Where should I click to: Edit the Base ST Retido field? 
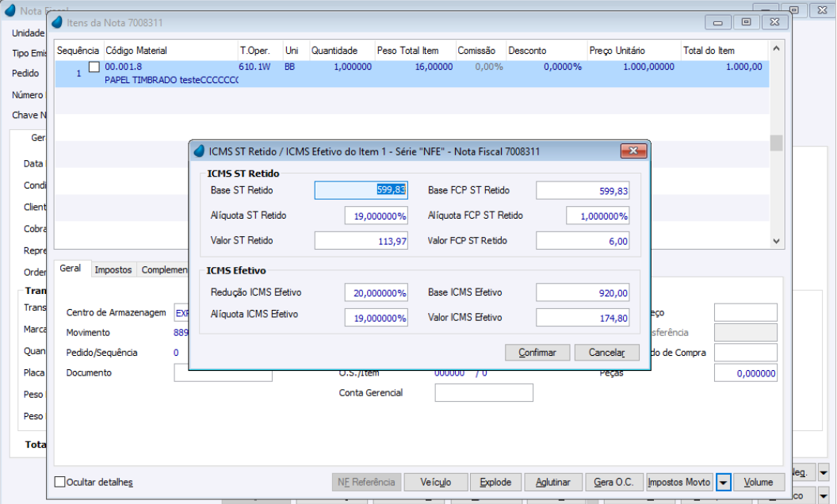coord(361,190)
